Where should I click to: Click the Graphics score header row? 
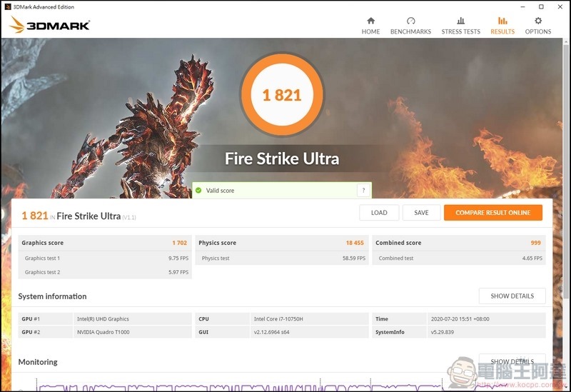(x=104, y=243)
